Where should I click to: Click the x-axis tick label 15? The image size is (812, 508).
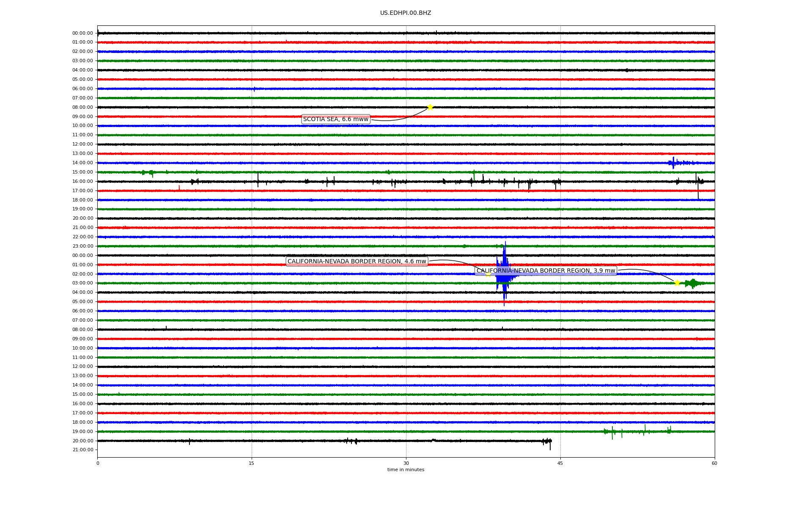click(x=252, y=464)
